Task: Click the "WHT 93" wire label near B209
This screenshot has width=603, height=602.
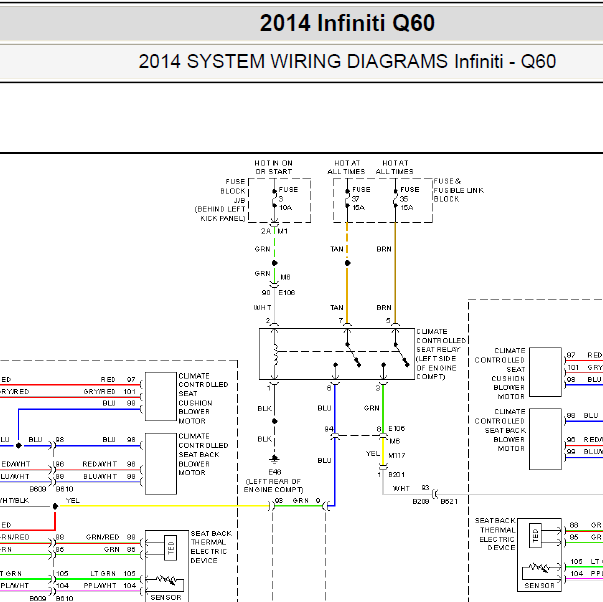Action: 411,488
